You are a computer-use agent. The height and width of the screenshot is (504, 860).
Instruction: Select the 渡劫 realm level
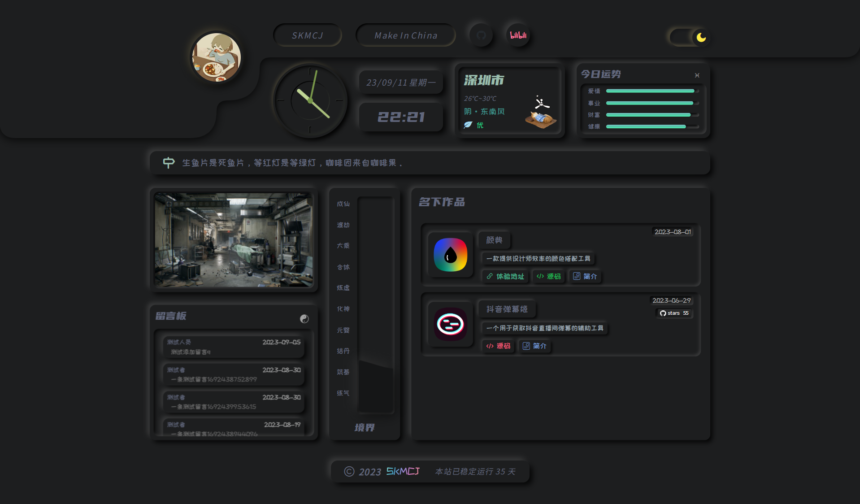343,225
